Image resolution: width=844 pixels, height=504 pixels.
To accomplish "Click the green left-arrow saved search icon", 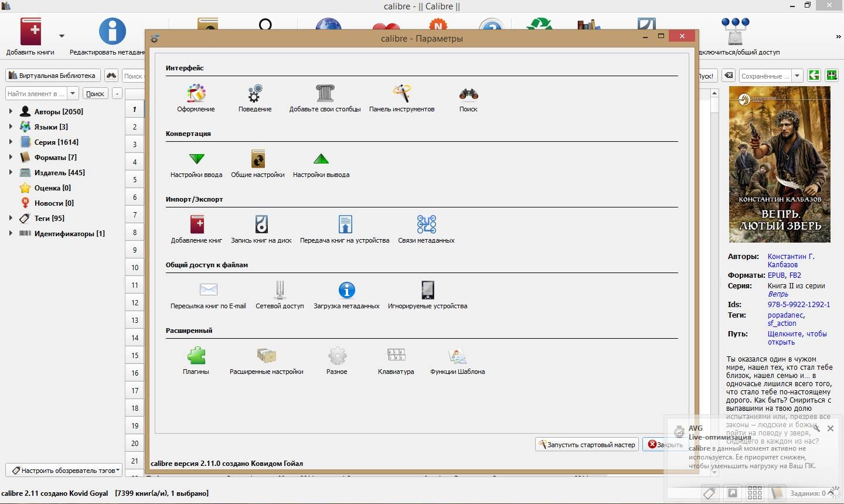I will (814, 75).
